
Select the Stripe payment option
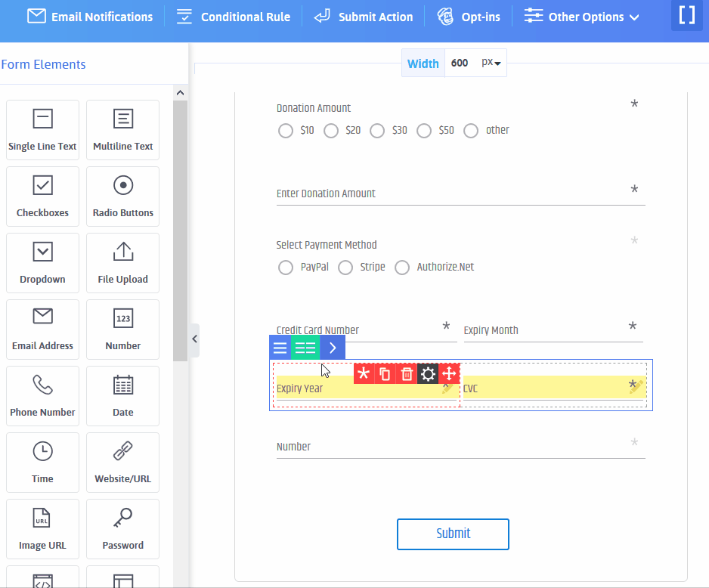345,268
